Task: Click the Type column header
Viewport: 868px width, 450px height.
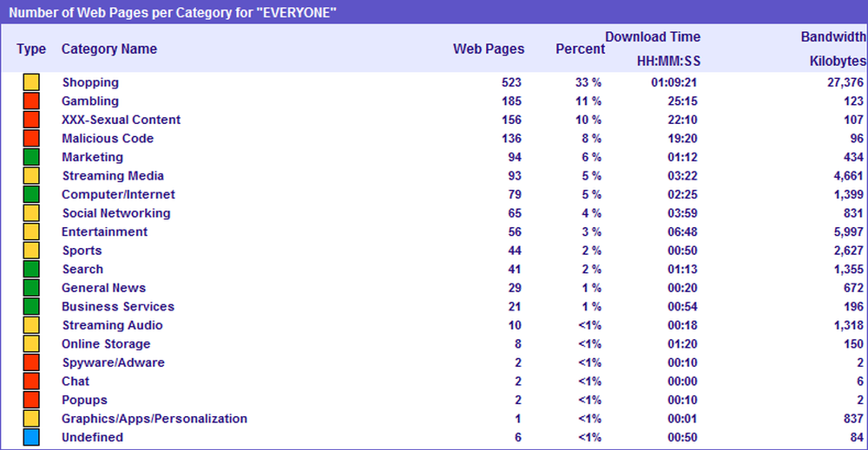Action: [31, 49]
